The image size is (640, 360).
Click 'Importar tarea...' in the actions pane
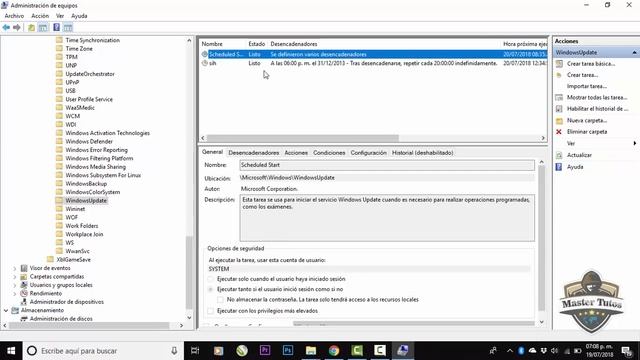587,86
